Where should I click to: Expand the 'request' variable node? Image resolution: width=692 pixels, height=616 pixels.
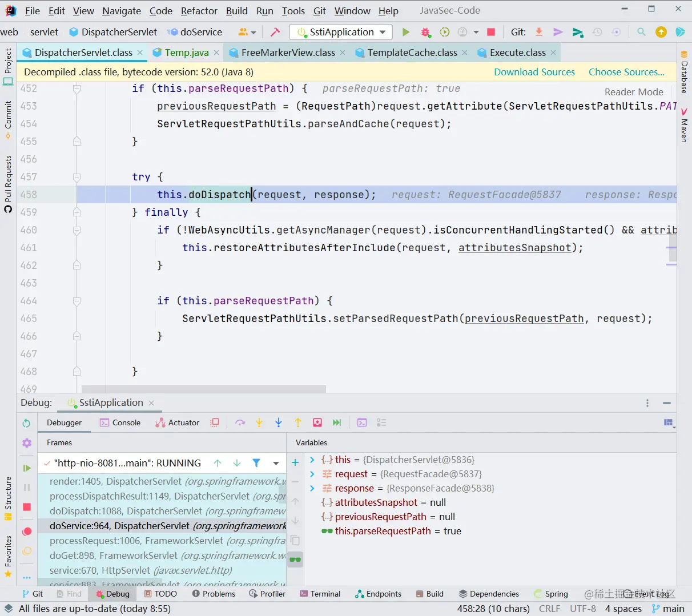[x=312, y=474]
